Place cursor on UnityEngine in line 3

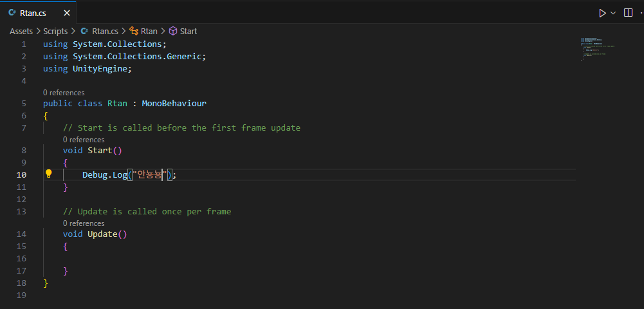tap(100, 69)
